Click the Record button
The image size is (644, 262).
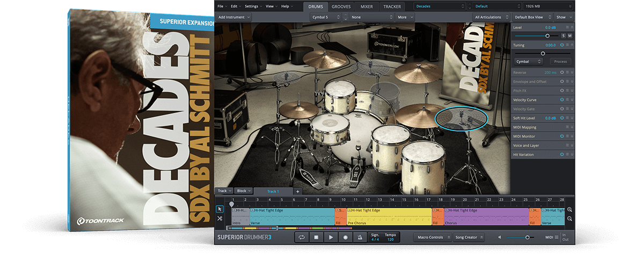click(x=346, y=237)
